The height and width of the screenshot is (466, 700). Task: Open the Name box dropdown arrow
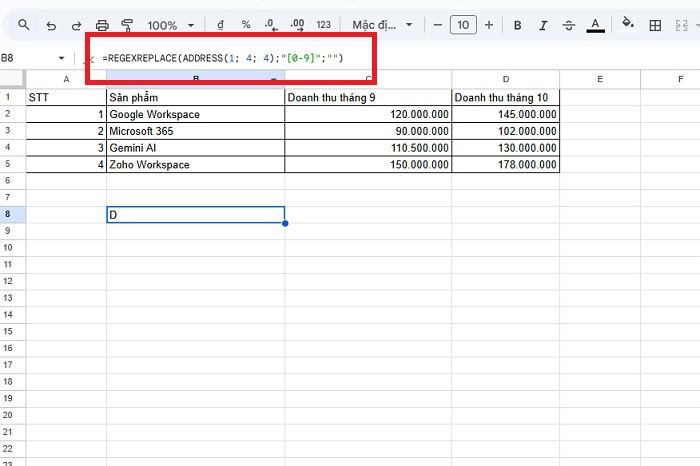(x=61, y=58)
